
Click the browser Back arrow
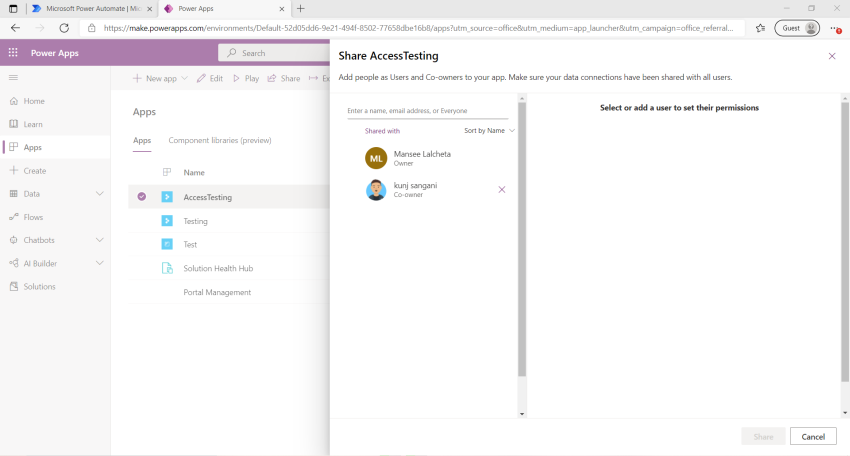click(x=15, y=28)
